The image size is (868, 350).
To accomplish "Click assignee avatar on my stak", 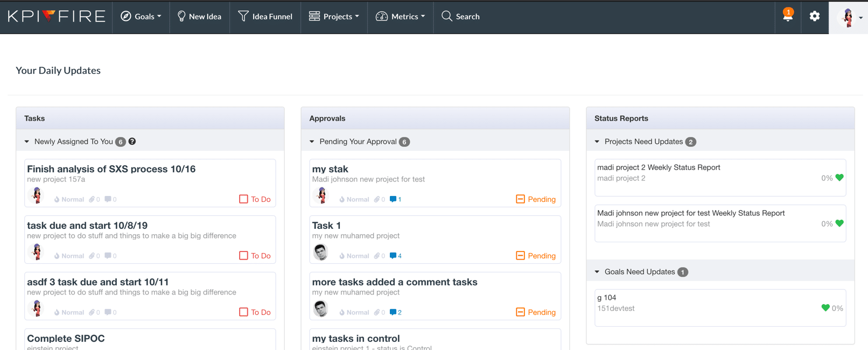I will pyautogui.click(x=322, y=195).
